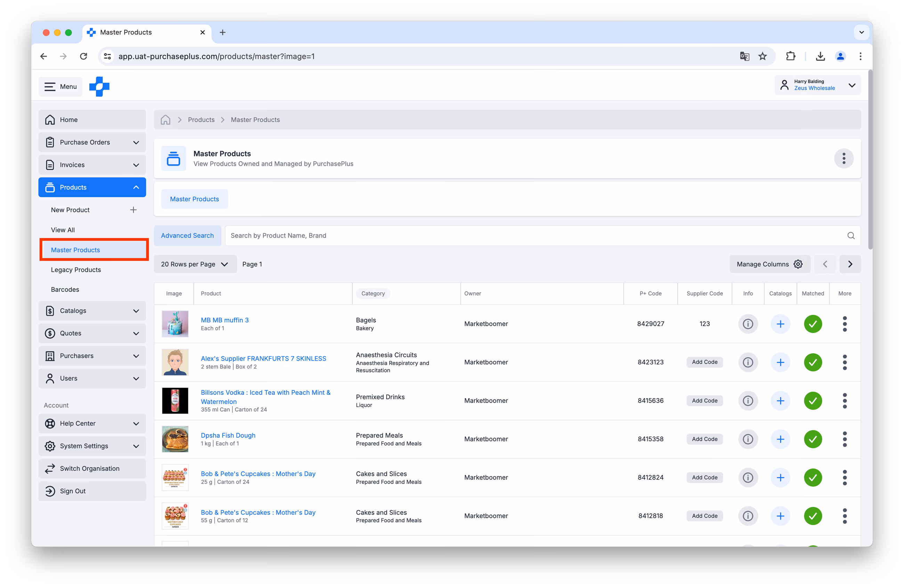Open the MB MB muffin 3 product link
The width and height of the screenshot is (904, 588).
[x=225, y=320]
